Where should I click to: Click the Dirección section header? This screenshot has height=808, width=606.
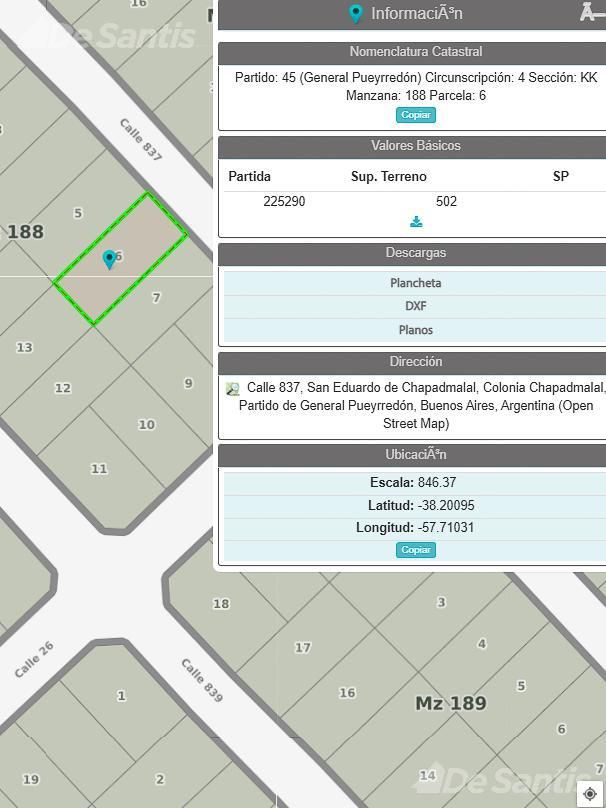[x=415, y=362]
